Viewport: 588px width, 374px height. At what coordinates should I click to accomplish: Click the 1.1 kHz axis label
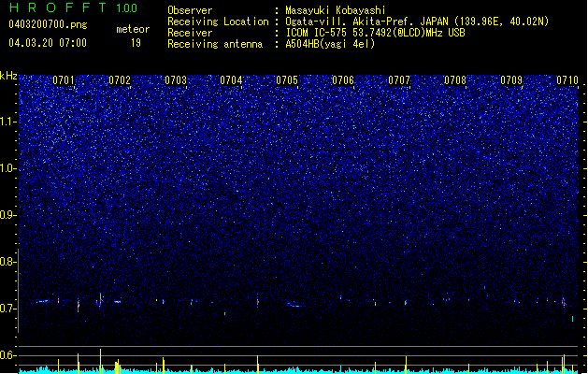coord(8,122)
